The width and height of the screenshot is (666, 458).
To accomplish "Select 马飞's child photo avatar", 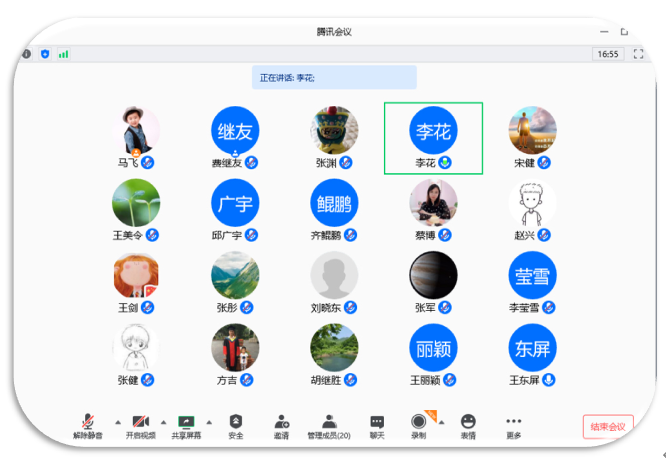I will [x=136, y=130].
